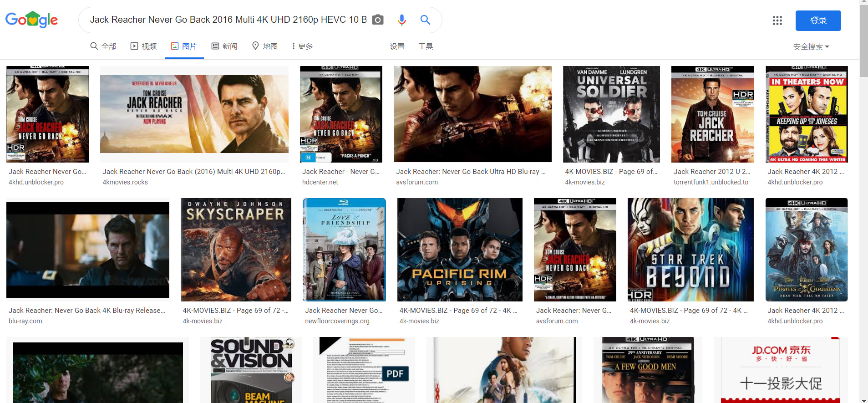
Task: Open the A Few Good Men 4K cover
Action: pyautogui.click(x=648, y=370)
